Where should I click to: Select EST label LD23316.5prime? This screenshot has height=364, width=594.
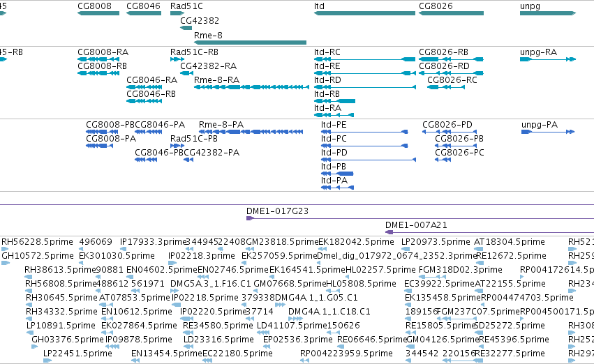pos(218,340)
